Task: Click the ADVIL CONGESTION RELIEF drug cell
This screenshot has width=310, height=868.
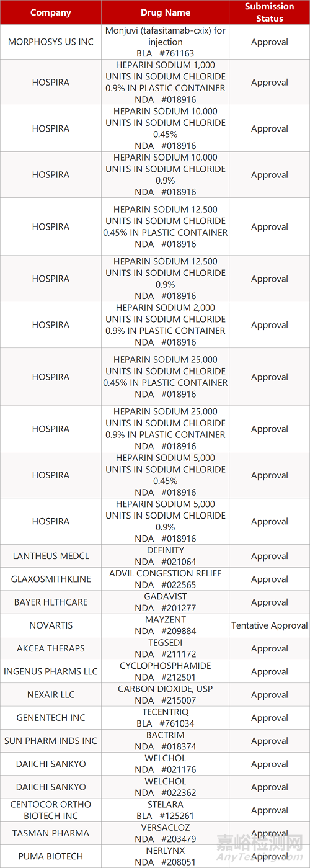Action: pyautogui.click(x=166, y=579)
